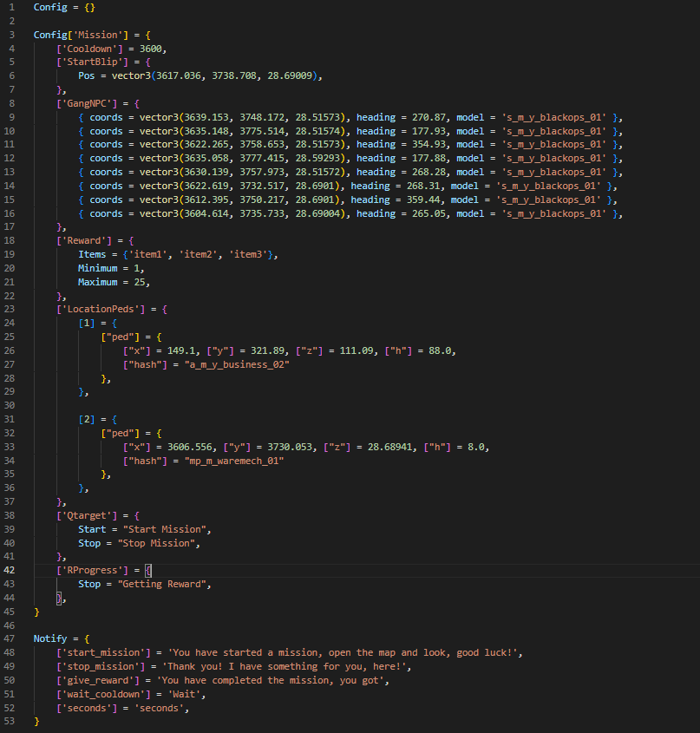The width and height of the screenshot is (700, 733).
Task: Select line number 47 beside Notify
Action: (x=10, y=638)
